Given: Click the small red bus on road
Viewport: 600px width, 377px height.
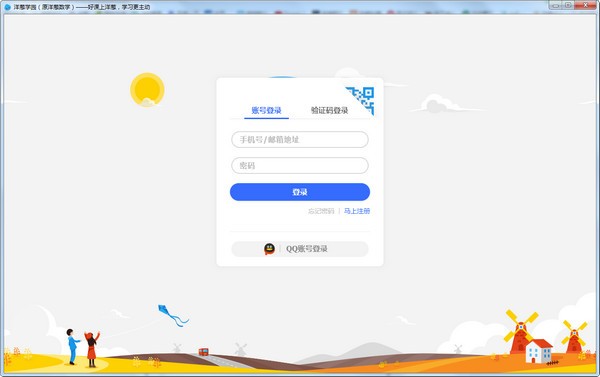Looking at the screenshot, I should [x=204, y=352].
